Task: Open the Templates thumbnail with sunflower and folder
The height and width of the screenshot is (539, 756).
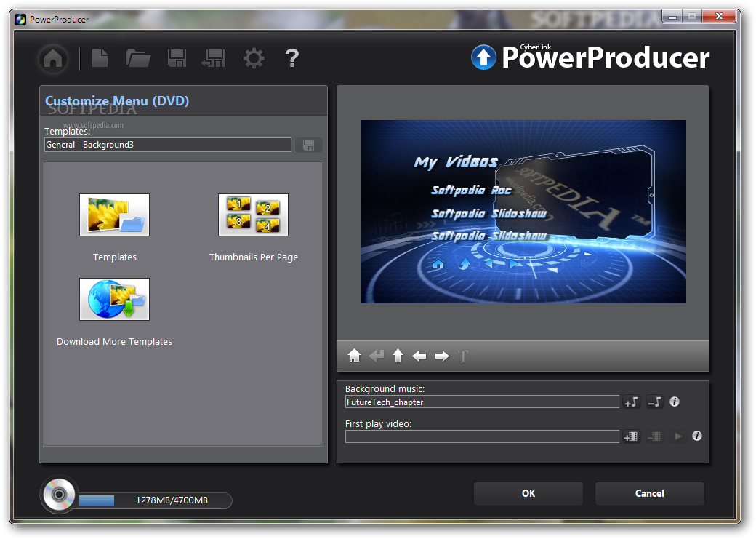Action: (x=114, y=215)
